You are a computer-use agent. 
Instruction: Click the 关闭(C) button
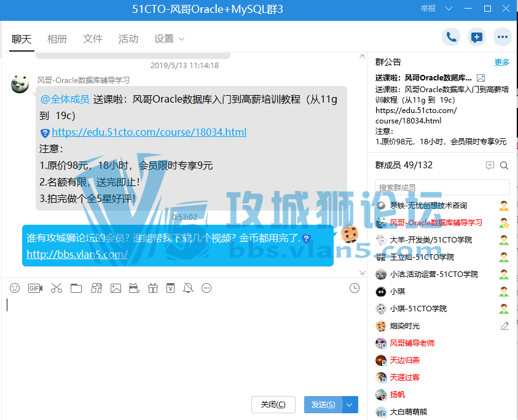coord(273,405)
